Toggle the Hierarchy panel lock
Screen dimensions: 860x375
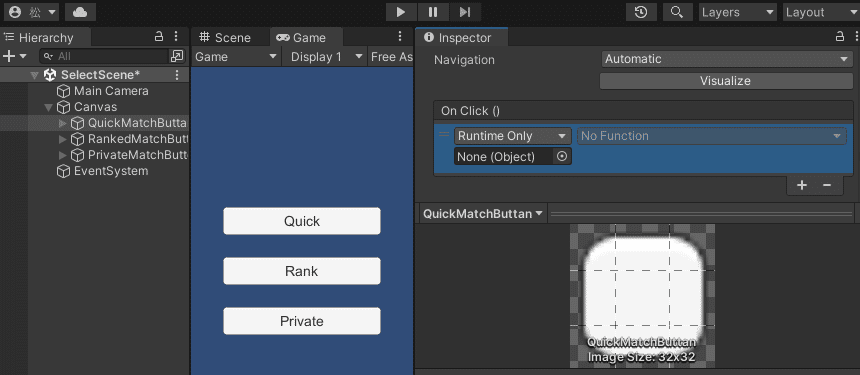(159, 37)
